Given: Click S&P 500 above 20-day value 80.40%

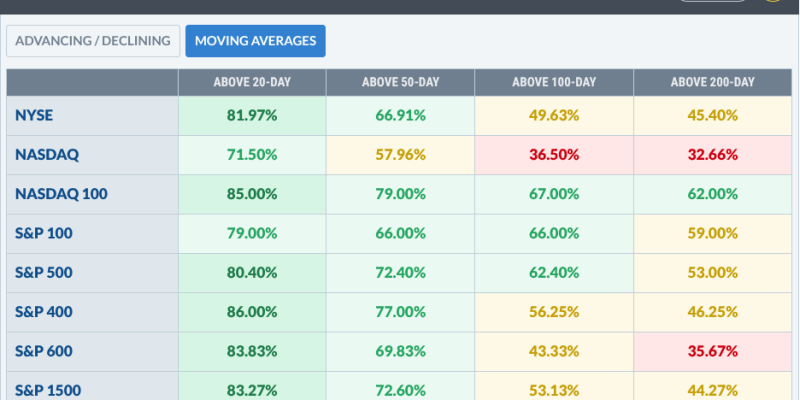Looking at the screenshot, I should [252, 273].
